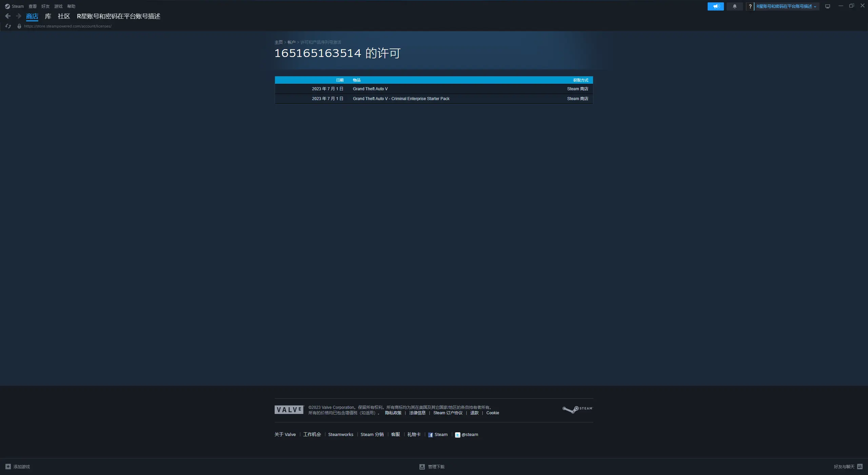This screenshot has height=475, width=868.
Task: Click the 物品 column header
Action: pyautogui.click(x=357, y=80)
